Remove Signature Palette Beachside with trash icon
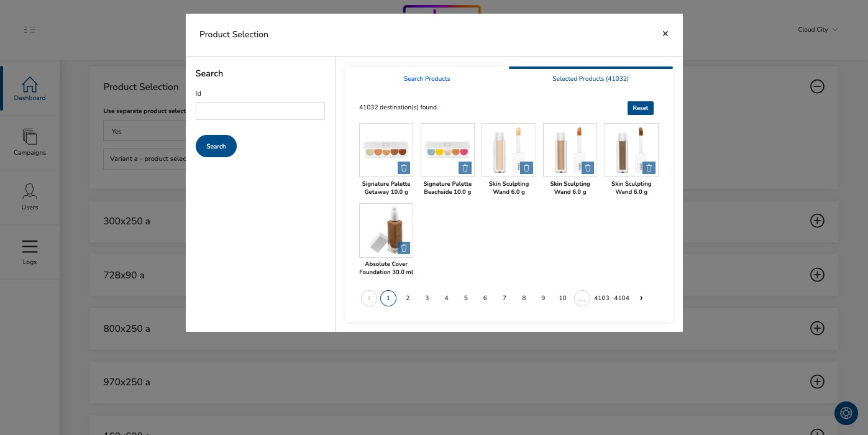Screen dimensions: 868x435 465,168
